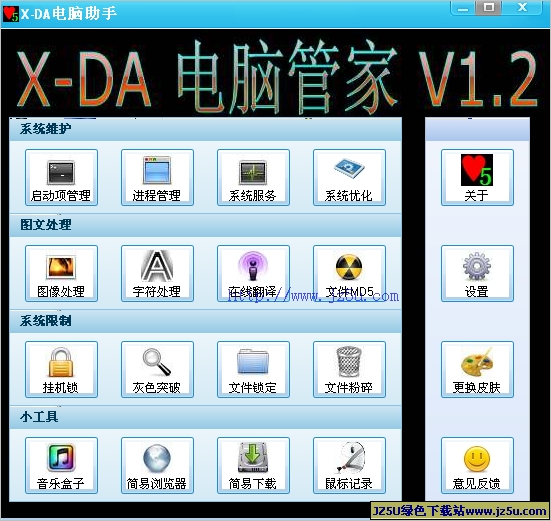Open 系统优化 system optimization
551x521 pixels.
point(349,177)
